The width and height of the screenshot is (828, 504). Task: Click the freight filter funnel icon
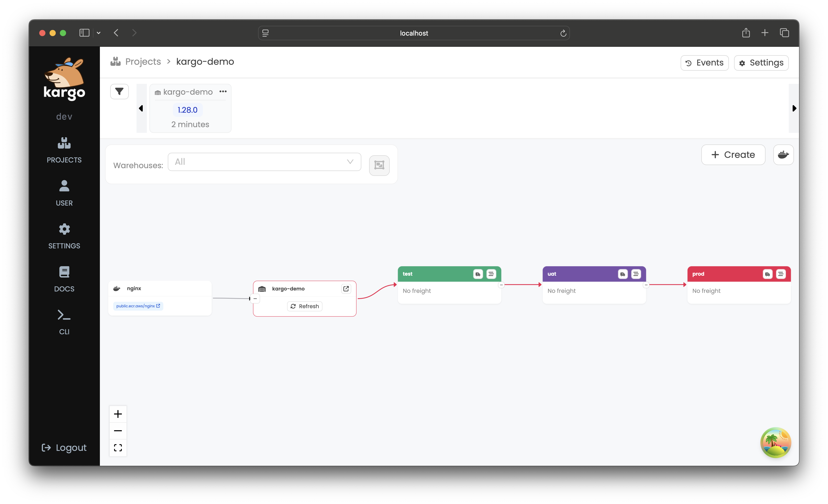pyautogui.click(x=119, y=91)
